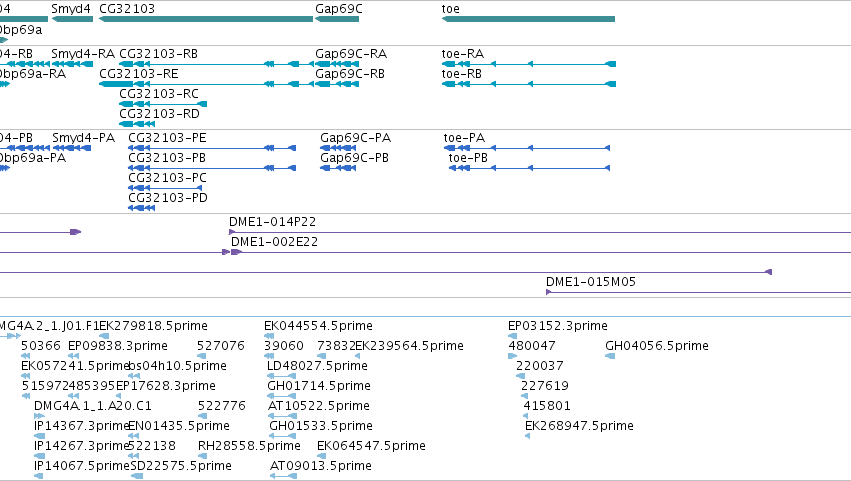Click EST EN01435.5prime
This screenshot has width=851, height=481.
(179, 426)
